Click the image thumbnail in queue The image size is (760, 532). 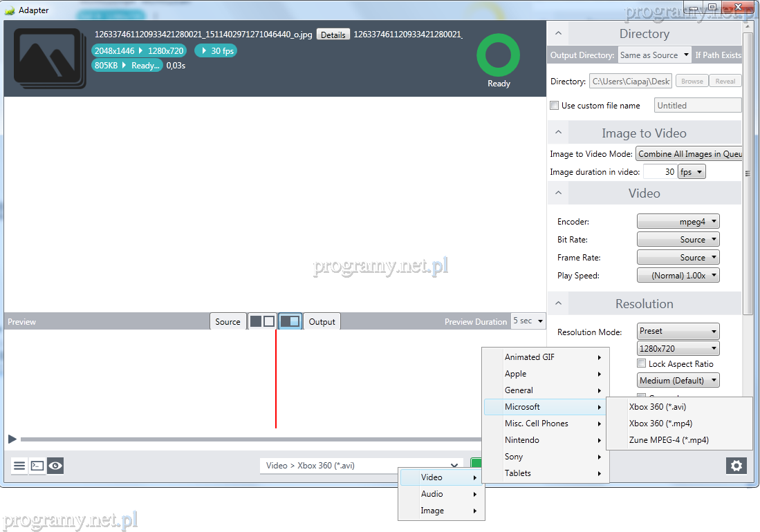pyautogui.click(x=48, y=58)
